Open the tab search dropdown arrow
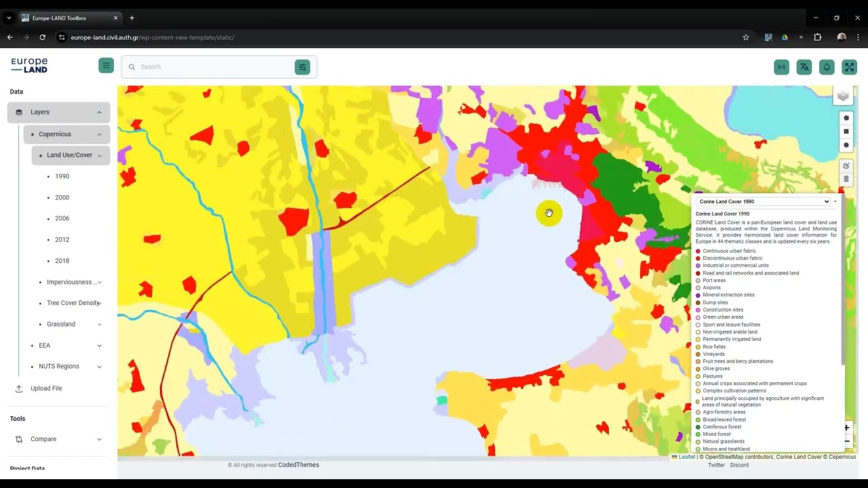This screenshot has height=488, width=868. [x=9, y=18]
